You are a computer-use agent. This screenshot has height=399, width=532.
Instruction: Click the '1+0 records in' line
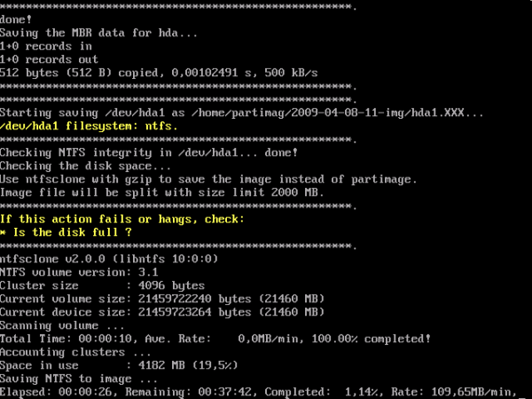(x=46, y=45)
